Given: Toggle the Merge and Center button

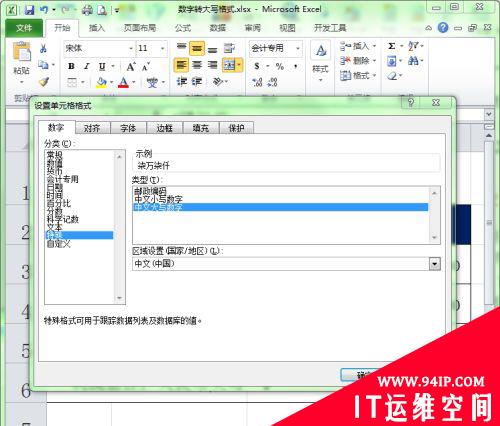Looking at the screenshot, I should click(x=229, y=65).
